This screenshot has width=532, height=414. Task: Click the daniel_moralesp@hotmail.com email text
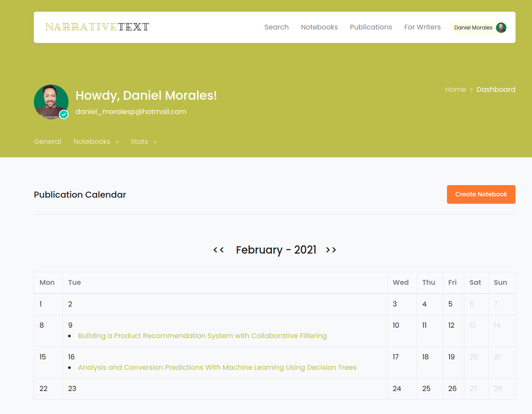(x=131, y=111)
